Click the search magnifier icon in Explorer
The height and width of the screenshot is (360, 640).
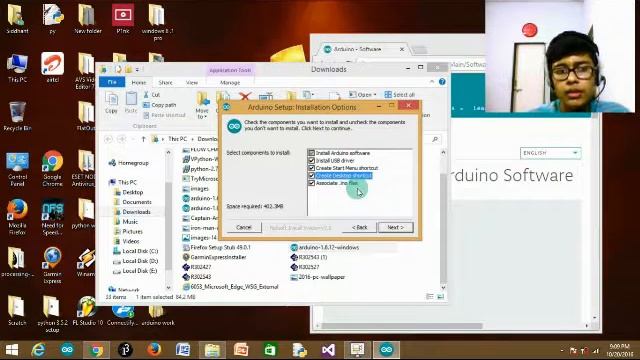[435, 139]
